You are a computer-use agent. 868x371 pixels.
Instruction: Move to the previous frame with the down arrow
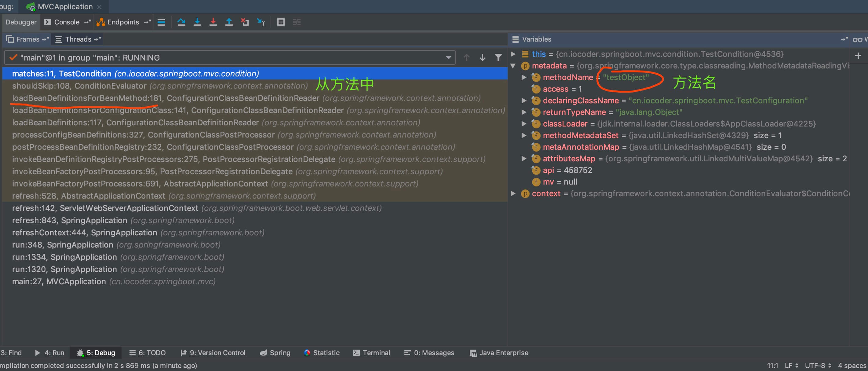point(483,58)
